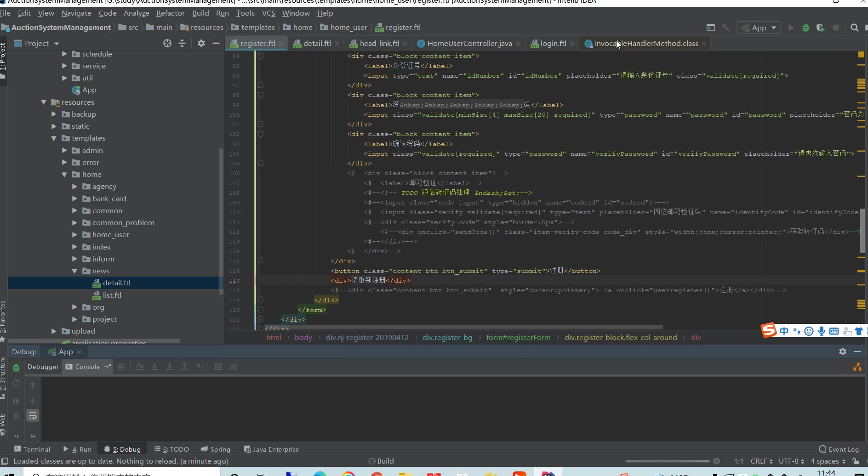Image resolution: width=868 pixels, height=476 pixels.
Task: Collapse the news folder in project tree
Action: coord(74,271)
